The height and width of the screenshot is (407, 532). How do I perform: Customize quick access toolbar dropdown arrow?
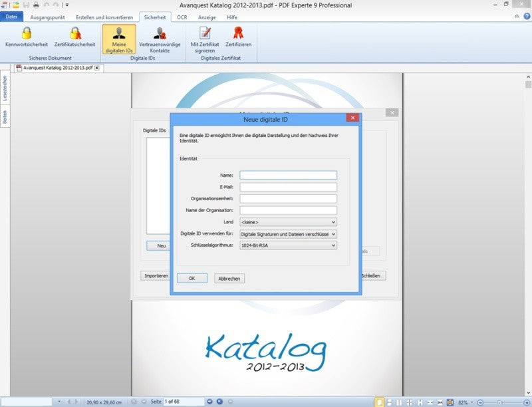point(67,5)
